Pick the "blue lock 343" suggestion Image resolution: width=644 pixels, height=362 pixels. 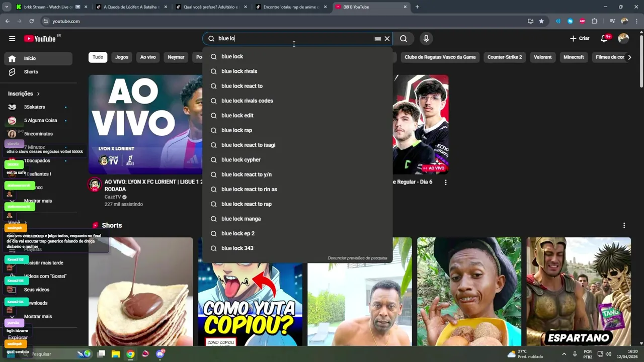tap(297, 248)
